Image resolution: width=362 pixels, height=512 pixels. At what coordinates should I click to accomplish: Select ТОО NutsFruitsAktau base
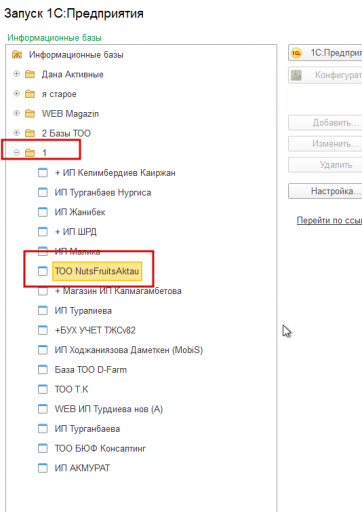tap(97, 271)
